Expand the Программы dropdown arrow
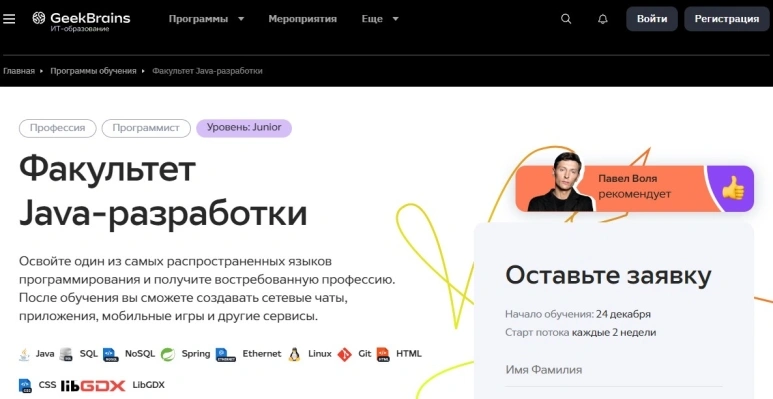Screen dimensions: 773x399 241,19
